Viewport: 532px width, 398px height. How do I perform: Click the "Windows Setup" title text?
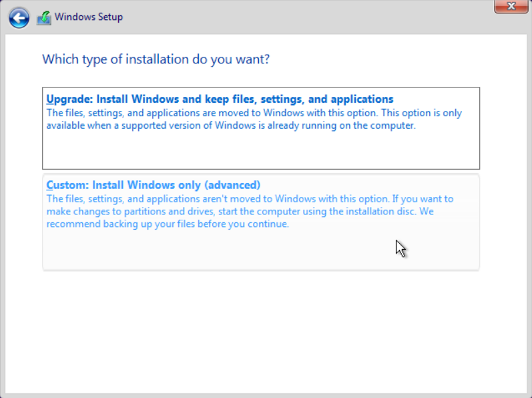point(89,17)
